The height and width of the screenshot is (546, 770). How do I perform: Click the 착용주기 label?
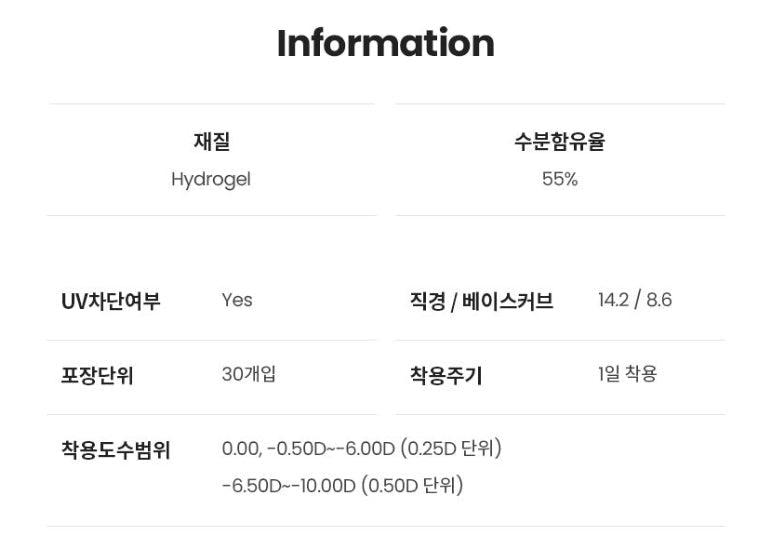pos(446,376)
